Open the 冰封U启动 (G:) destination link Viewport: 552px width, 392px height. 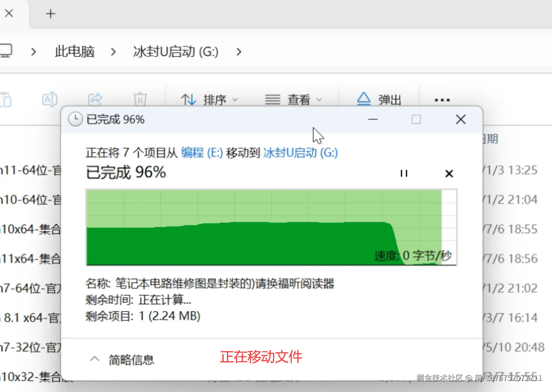click(300, 153)
